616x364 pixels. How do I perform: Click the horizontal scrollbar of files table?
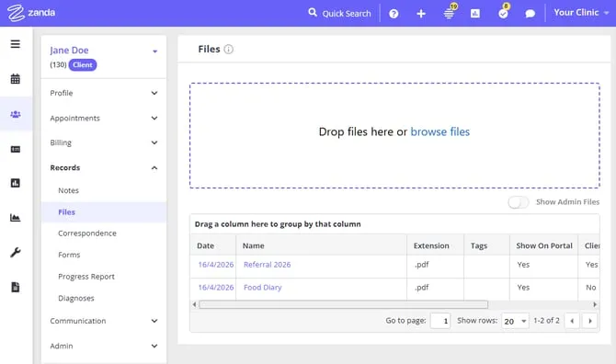click(343, 304)
